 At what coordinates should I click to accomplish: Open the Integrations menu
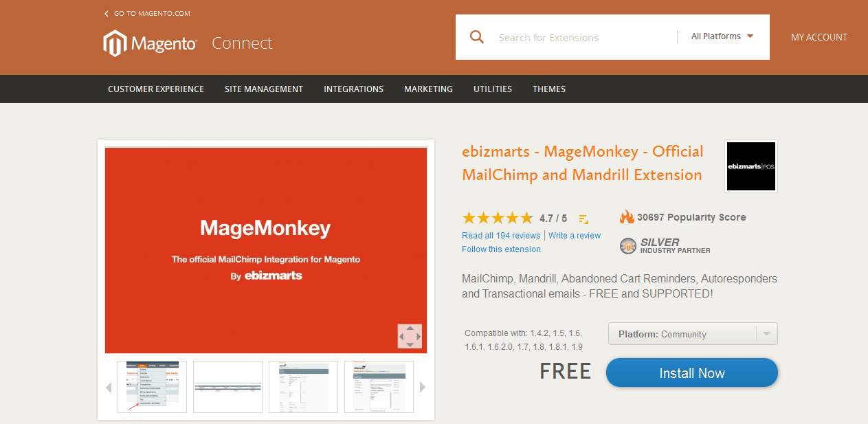click(354, 89)
